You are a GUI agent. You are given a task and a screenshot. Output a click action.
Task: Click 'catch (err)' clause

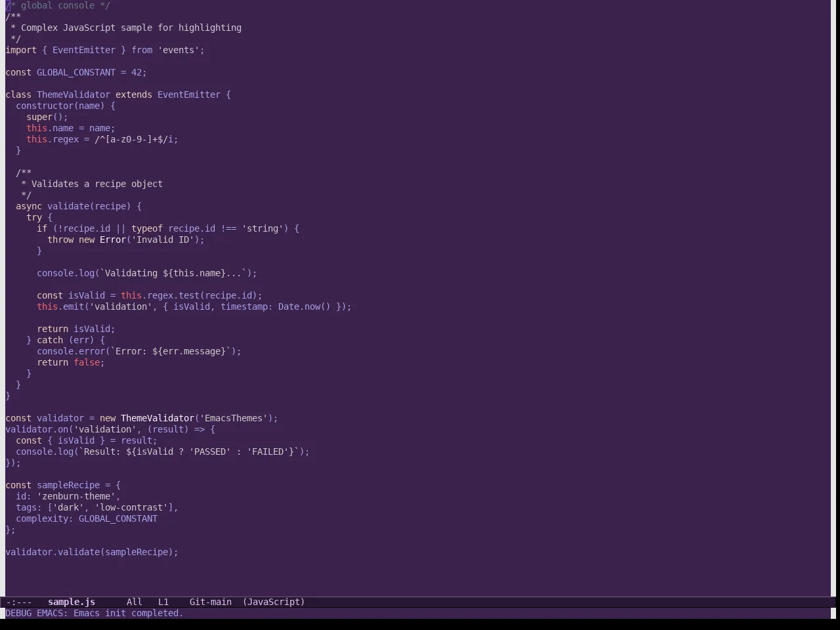66,340
